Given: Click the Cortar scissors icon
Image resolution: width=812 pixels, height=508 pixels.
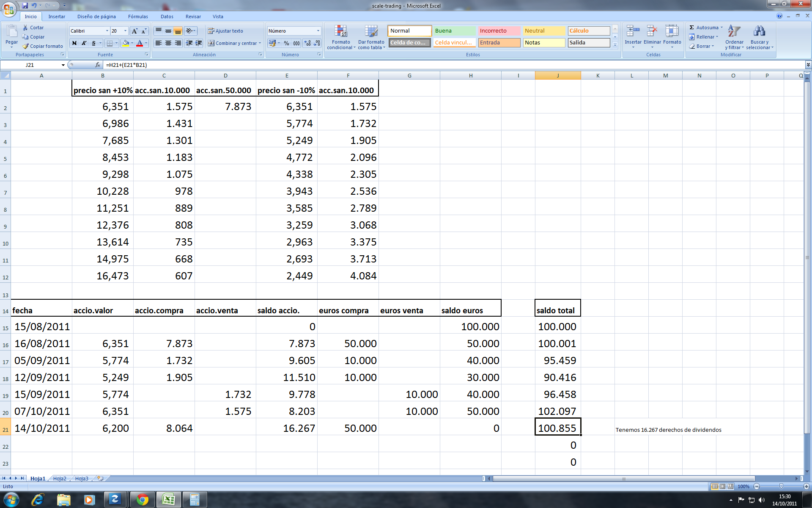Looking at the screenshot, I should coord(25,28).
